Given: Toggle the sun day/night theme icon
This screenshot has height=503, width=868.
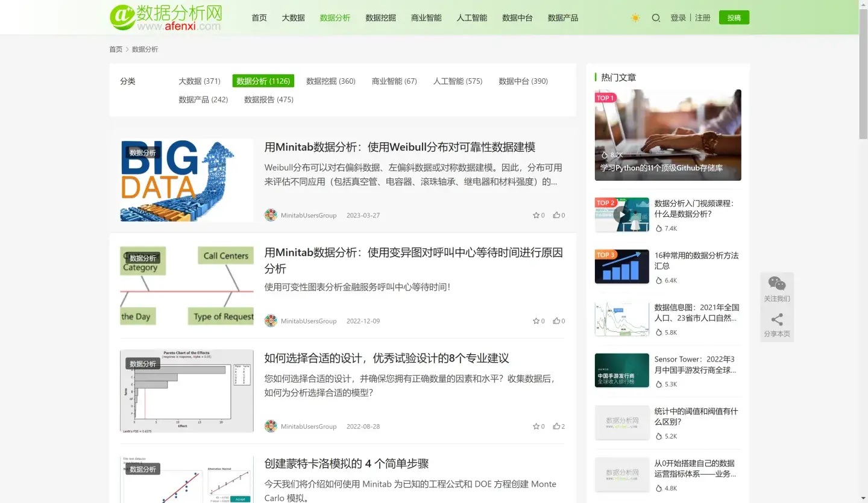Looking at the screenshot, I should tap(635, 18).
